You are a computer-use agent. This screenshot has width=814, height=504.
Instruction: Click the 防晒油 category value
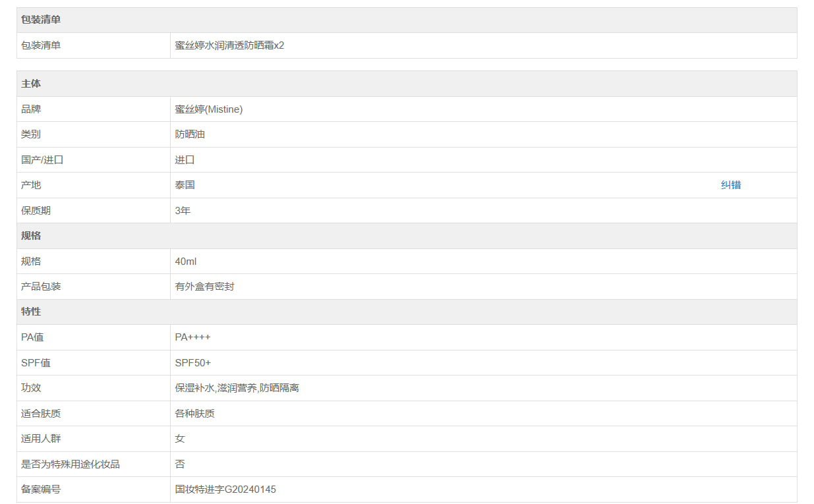click(190, 134)
